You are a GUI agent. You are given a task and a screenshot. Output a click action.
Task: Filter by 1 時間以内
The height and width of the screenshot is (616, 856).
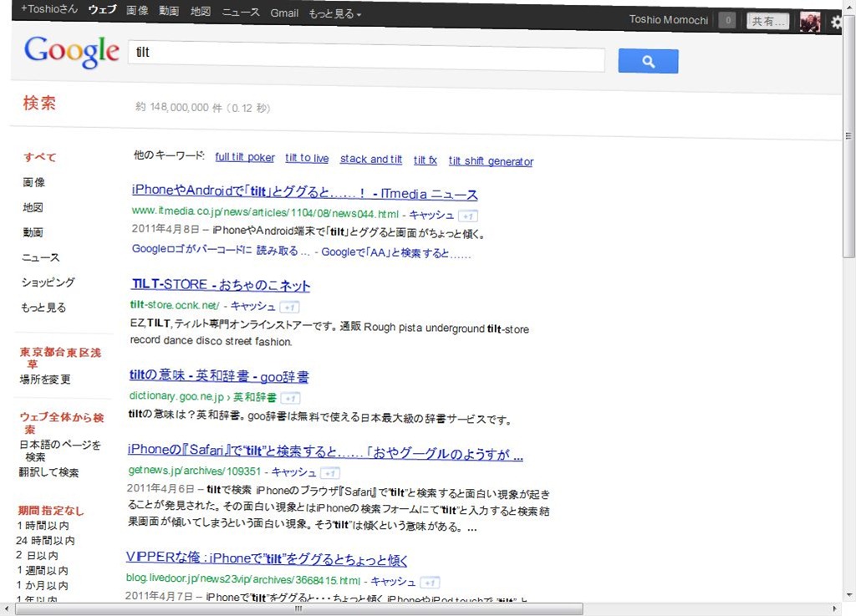[43, 526]
